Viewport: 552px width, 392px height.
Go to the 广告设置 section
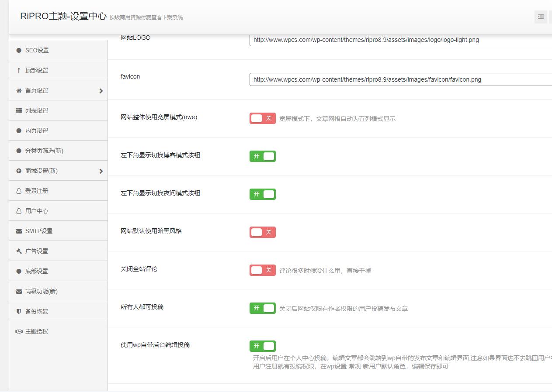coord(37,251)
